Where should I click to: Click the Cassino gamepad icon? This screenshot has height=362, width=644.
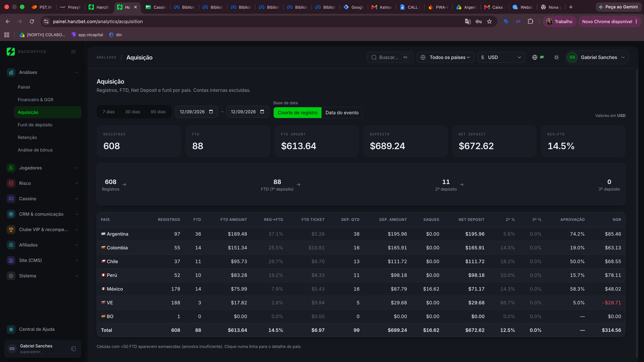coord(11,199)
